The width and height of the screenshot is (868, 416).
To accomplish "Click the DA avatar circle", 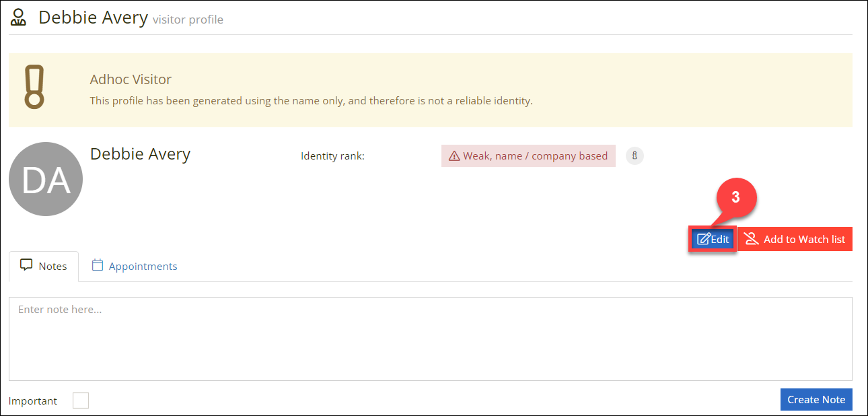I will 46,179.
